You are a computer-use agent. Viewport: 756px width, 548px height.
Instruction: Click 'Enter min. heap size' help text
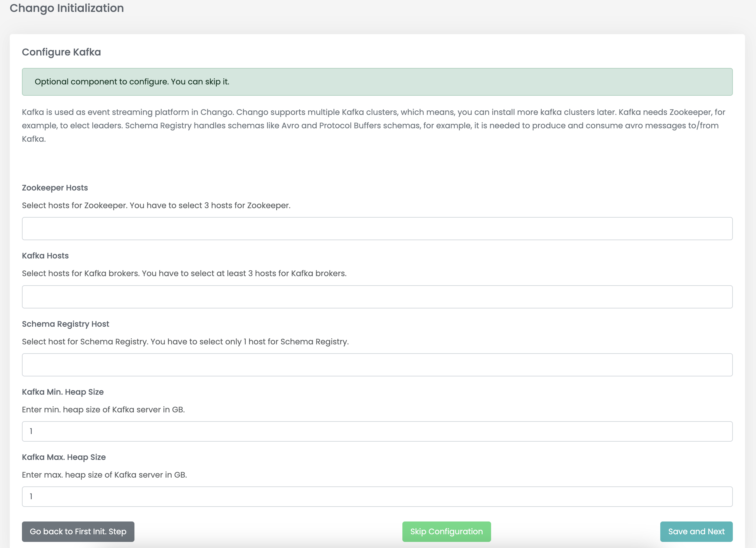click(103, 410)
